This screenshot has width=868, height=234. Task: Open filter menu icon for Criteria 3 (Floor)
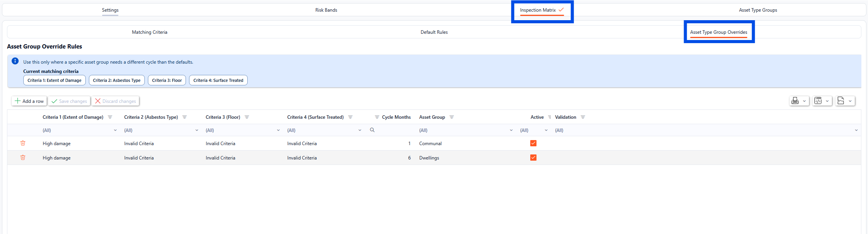[x=247, y=117]
